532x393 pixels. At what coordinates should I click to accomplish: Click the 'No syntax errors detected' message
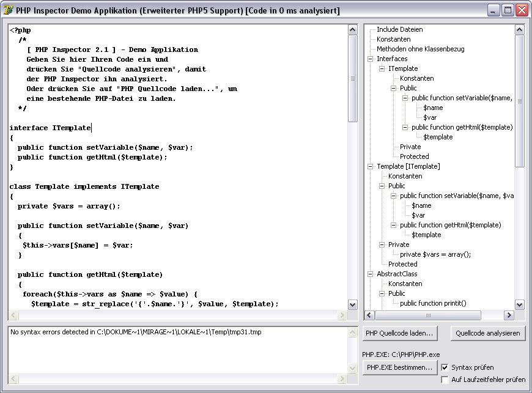click(x=136, y=332)
